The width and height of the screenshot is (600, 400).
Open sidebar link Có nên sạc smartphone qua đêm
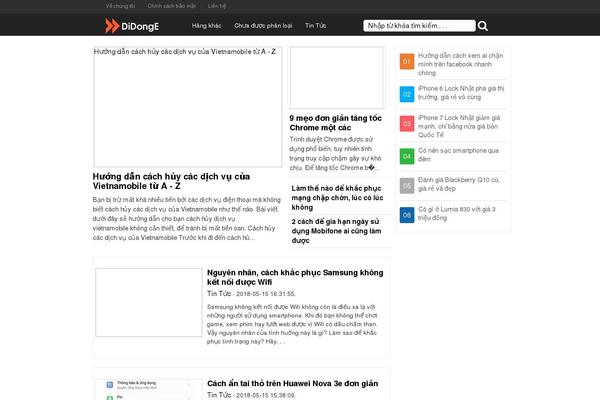point(458,155)
